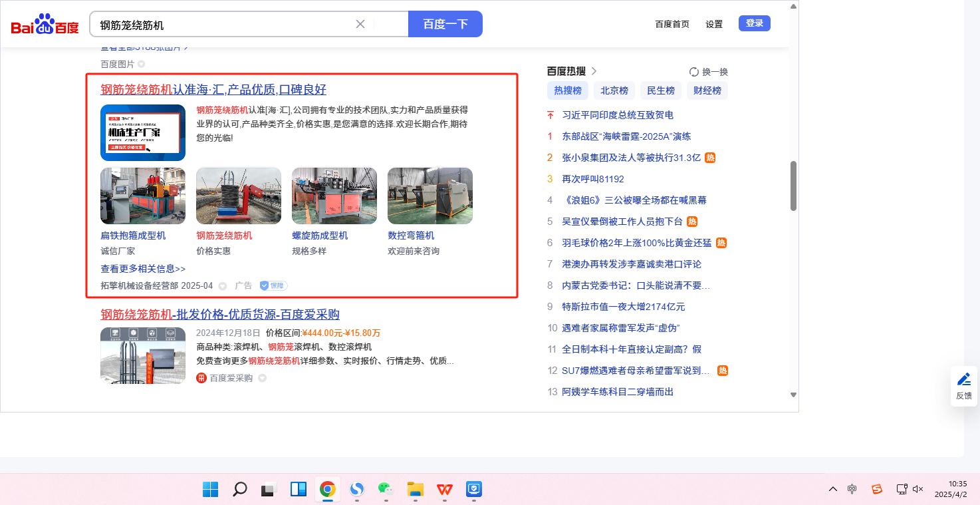The width and height of the screenshot is (980, 505).
Task: Open the 设置 menu
Action: (714, 24)
